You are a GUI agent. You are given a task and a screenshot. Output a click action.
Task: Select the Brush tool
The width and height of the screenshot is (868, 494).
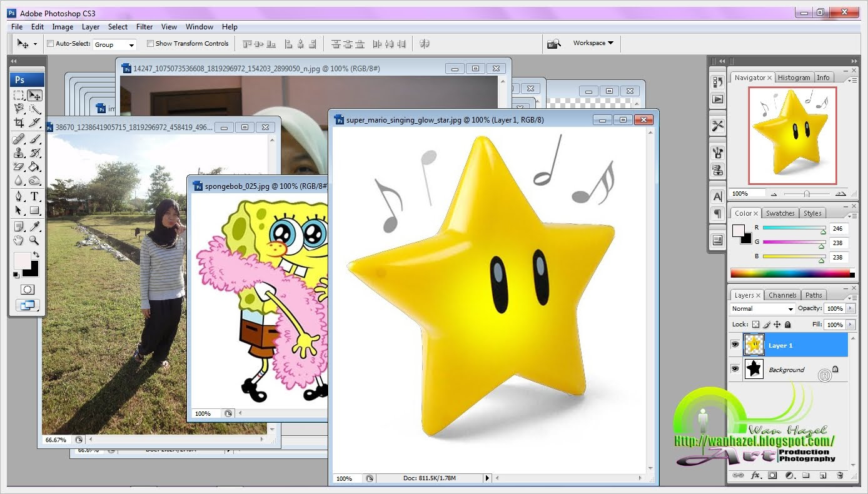click(x=35, y=139)
